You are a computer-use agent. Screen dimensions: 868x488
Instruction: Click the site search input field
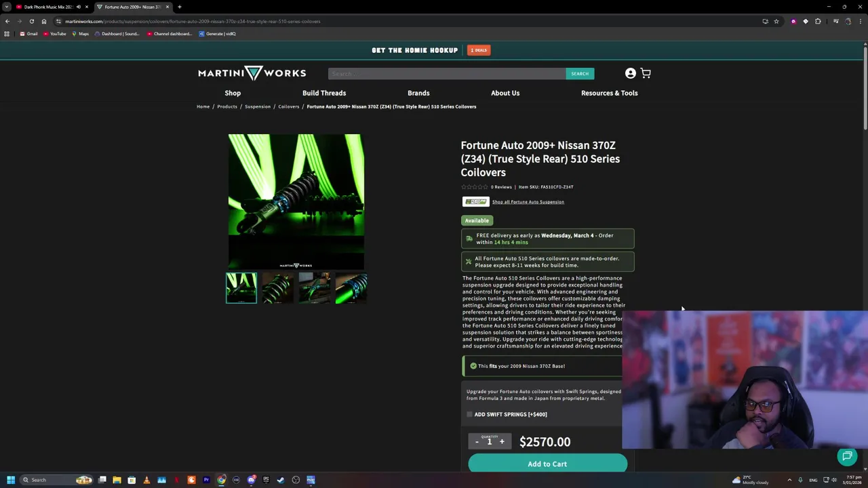447,74
